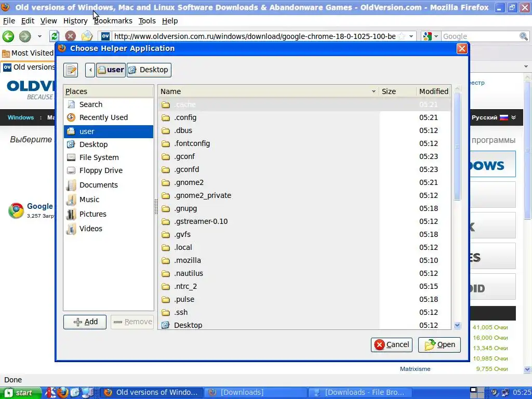Switch to Downloads - File Browser taskbar item

pos(361,393)
